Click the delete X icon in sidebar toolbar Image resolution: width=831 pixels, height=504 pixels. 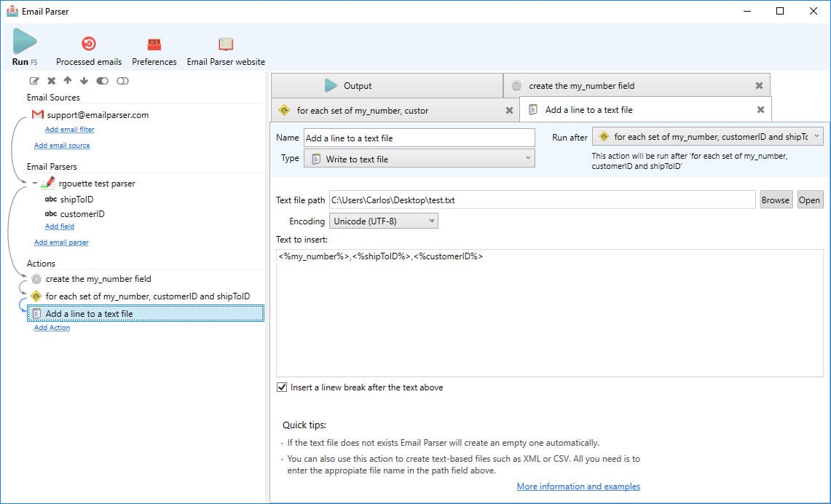(52, 81)
